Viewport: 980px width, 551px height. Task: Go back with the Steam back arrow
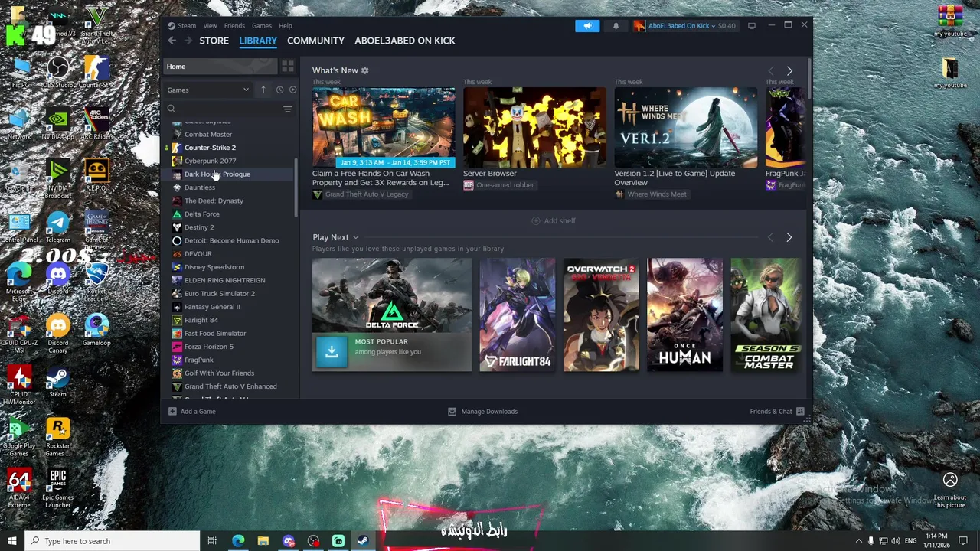click(171, 41)
